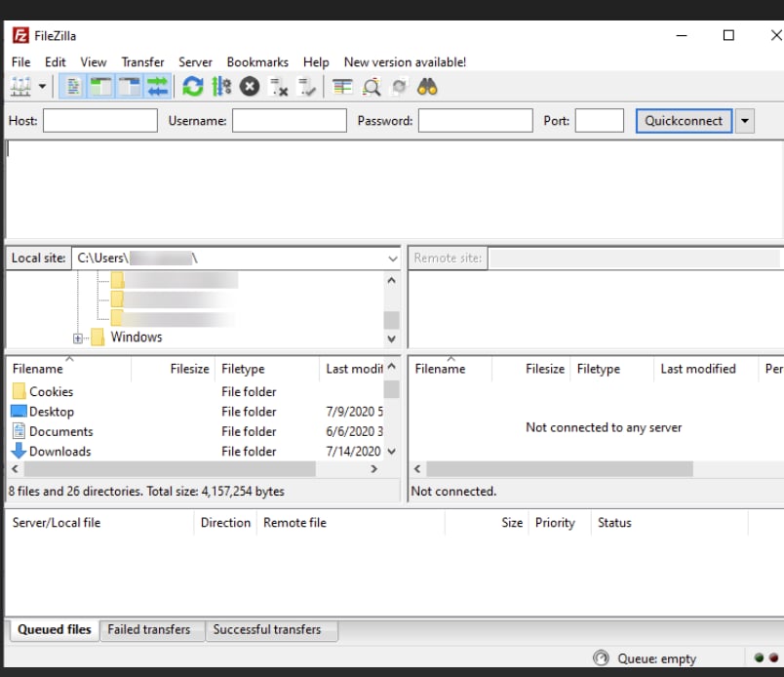Toggle message log display icon

73,87
